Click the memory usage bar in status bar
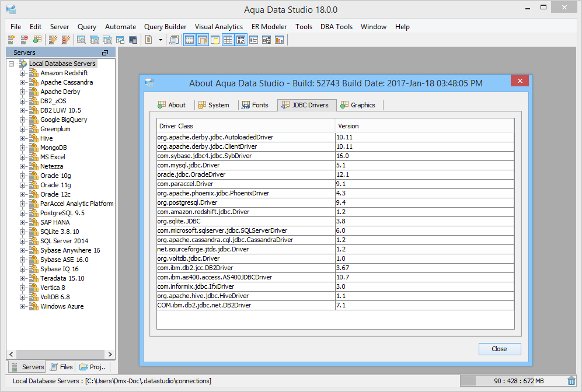The image size is (582, 392). (x=513, y=381)
